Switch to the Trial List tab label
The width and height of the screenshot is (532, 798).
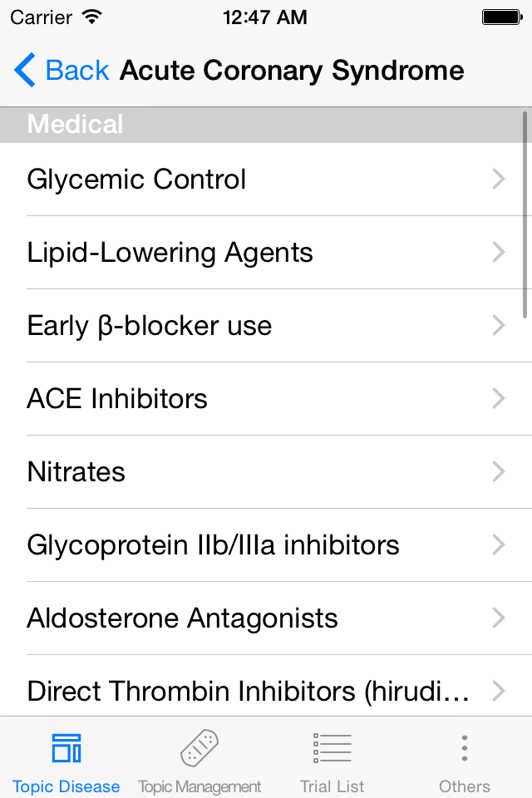pyautogui.click(x=332, y=786)
